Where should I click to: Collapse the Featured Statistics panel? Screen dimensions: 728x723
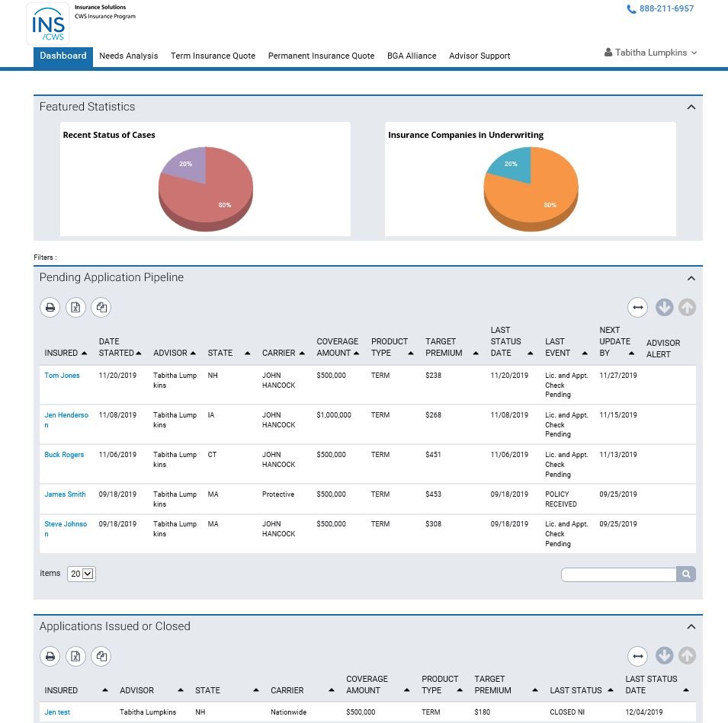[691, 107]
